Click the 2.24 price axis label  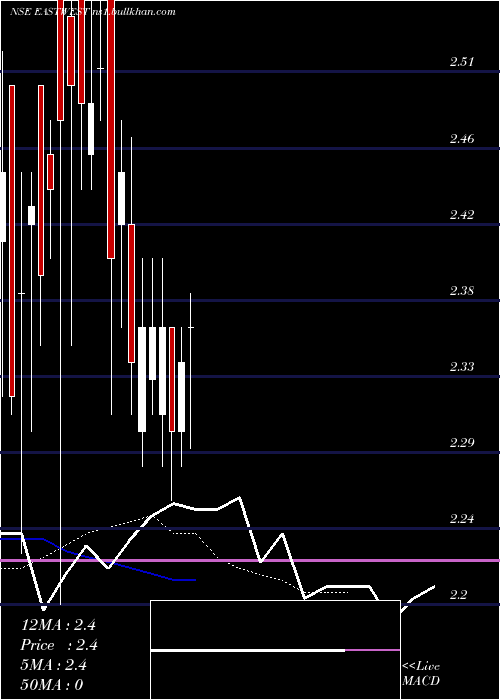pos(461,519)
